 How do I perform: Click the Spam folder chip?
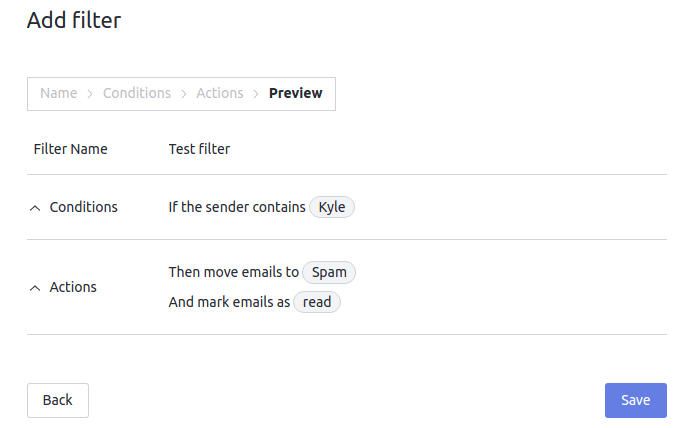pyautogui.click(x=329, y=272)
